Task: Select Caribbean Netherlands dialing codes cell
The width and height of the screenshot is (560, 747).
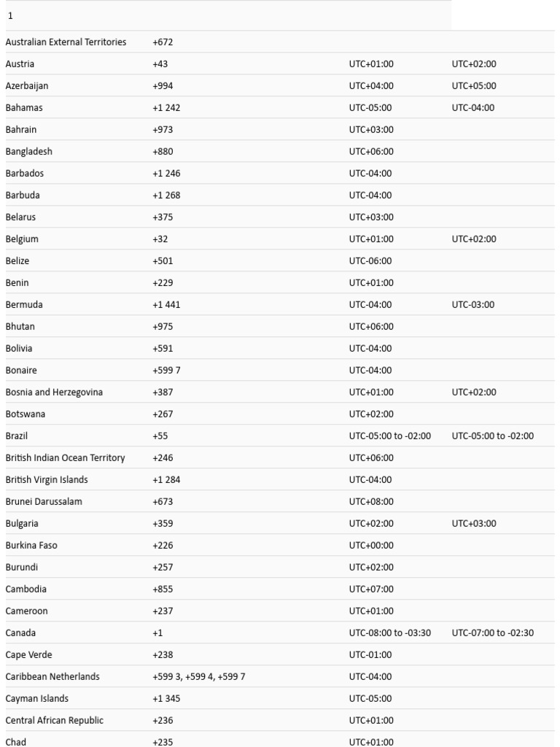Action: (198, 677)
